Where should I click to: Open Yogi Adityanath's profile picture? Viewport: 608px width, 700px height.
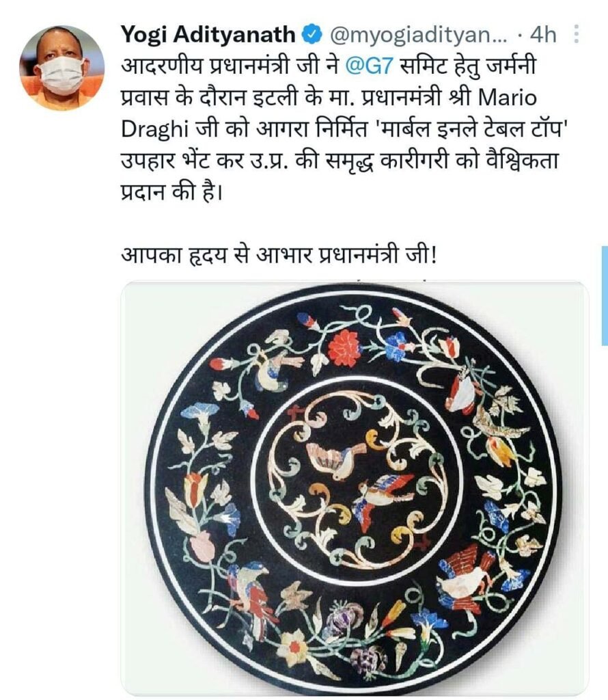pos(61,68)
